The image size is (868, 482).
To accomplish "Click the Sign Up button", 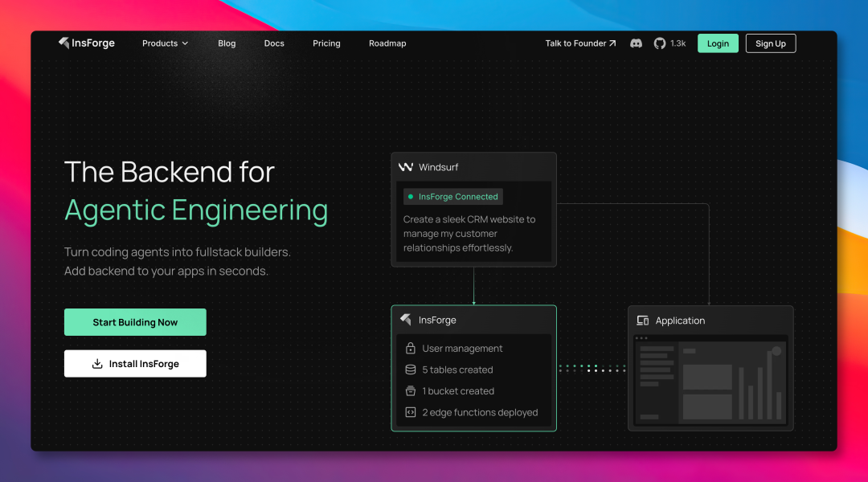I will (x=771, y=43).
